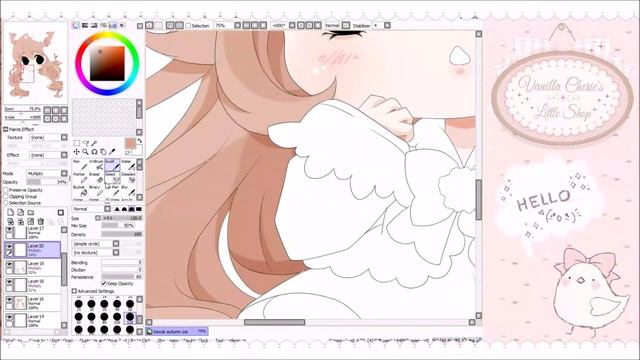The height and width of the screenshot is (360, 640).
Task: Create a new linework layer
Action: pyautogui.click(x=20, y=213)
